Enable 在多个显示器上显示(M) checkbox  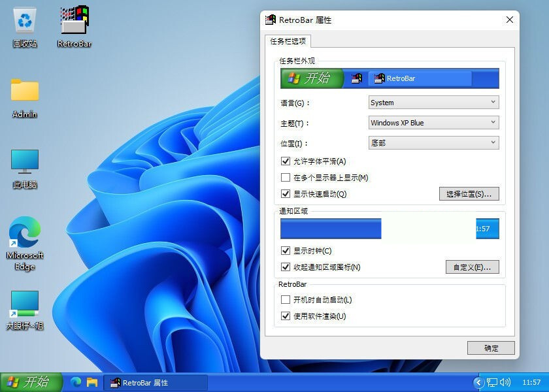pyautogui.click(x=286, y=178)
